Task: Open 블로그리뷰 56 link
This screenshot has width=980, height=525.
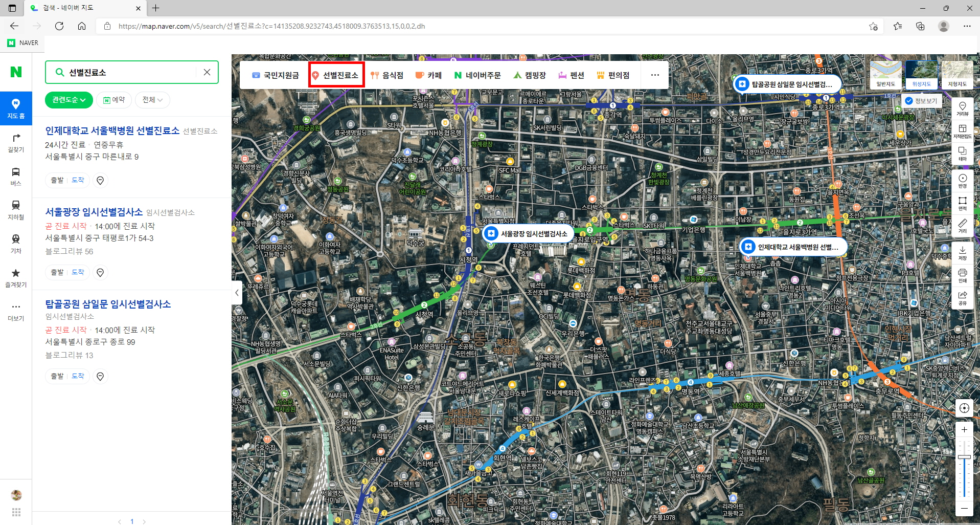Action: [69, 251]
